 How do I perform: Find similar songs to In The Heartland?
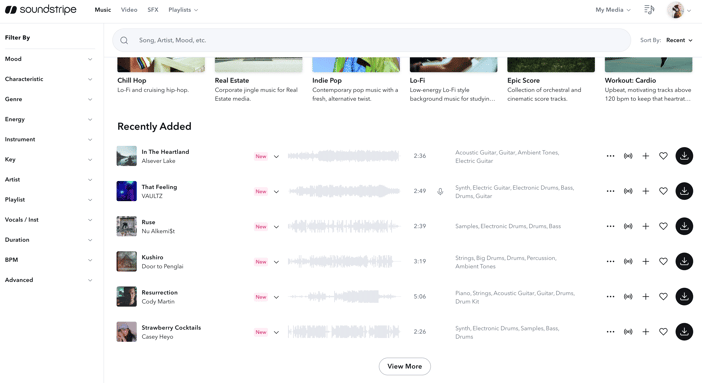point(628,156)
